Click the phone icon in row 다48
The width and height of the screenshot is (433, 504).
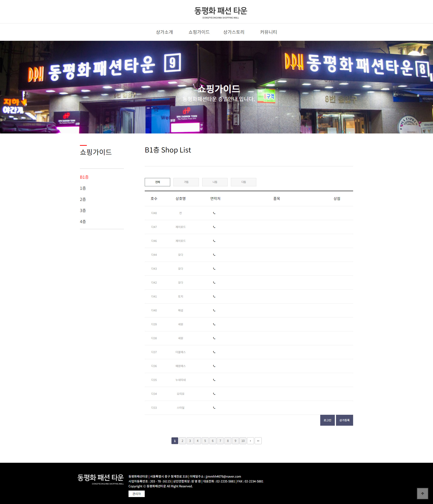click(214, 213)
